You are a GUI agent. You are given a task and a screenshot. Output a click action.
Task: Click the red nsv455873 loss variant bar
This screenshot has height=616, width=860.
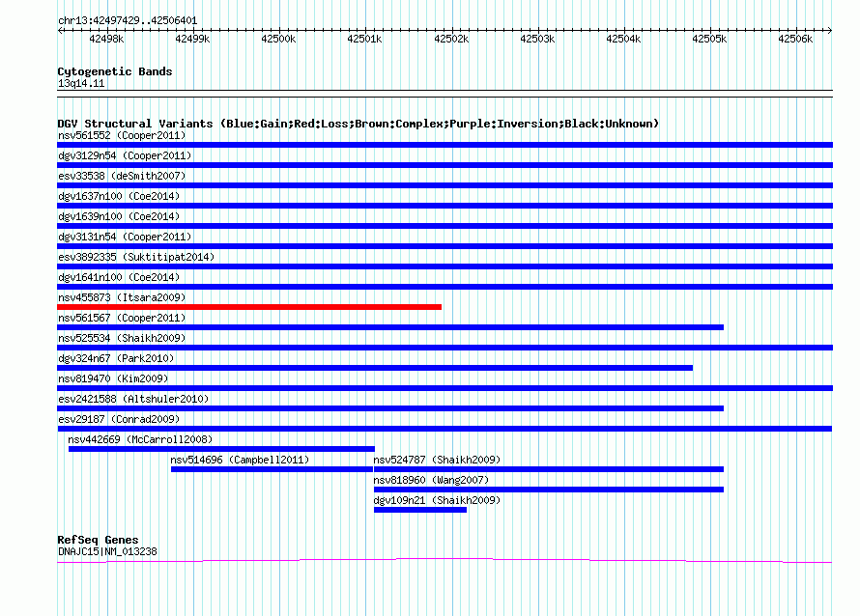point(249,307)
